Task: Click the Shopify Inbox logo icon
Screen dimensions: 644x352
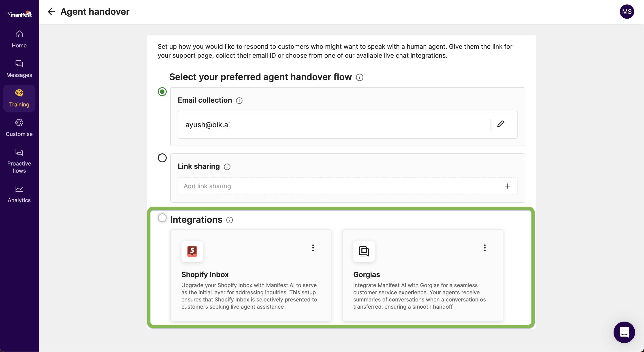Action: click(192, 251)
